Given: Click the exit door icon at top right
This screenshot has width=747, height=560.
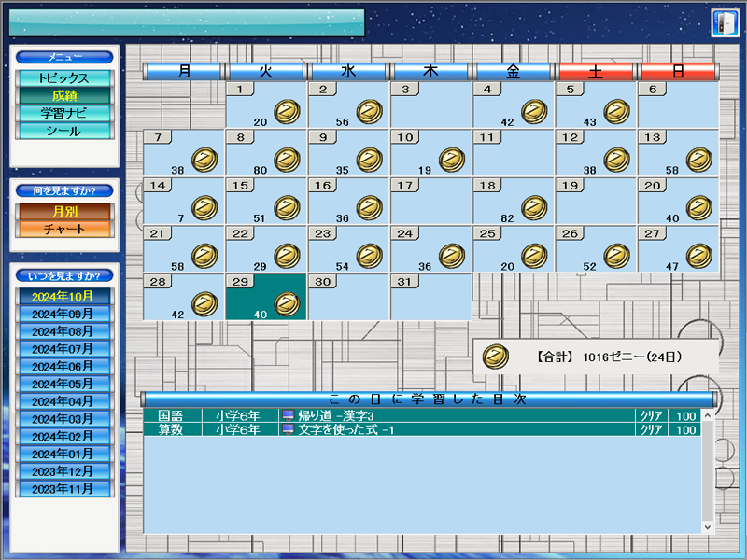Looking at the screenshot, I should pos(724,22).
